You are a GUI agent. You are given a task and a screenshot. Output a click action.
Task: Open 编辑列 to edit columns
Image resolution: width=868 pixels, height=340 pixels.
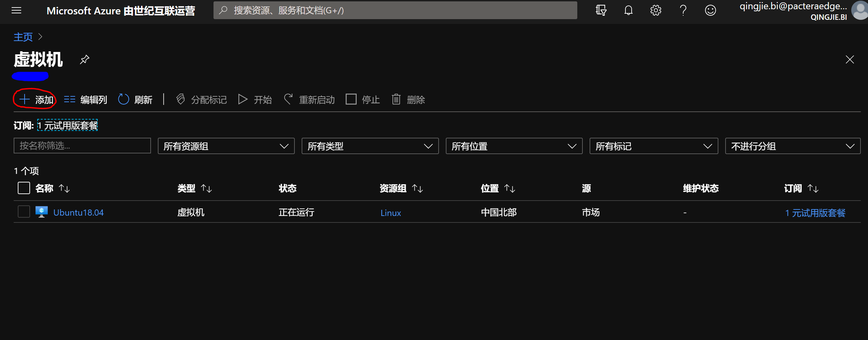(x=85, y=99)
